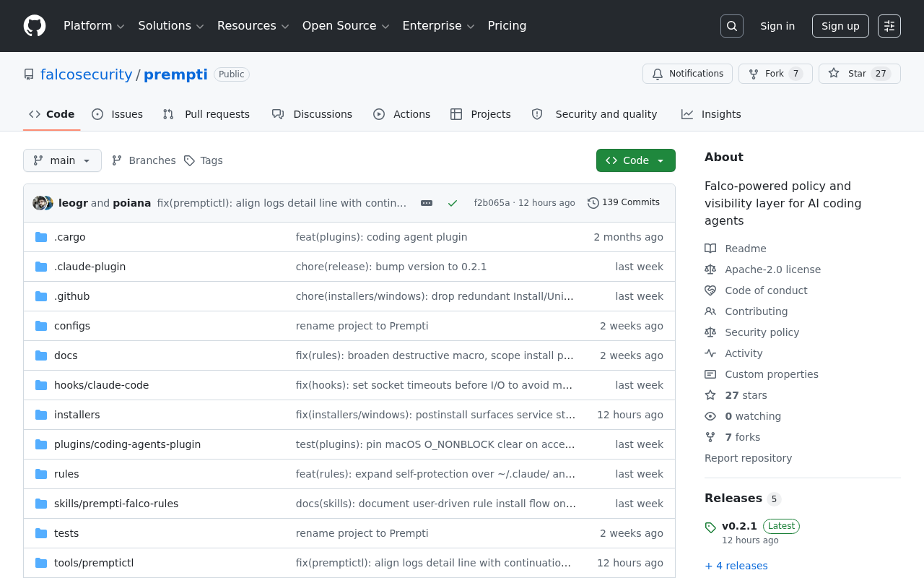Click the pulse icon next to Activity
The image size is (924, 578).
click(710, 353)
